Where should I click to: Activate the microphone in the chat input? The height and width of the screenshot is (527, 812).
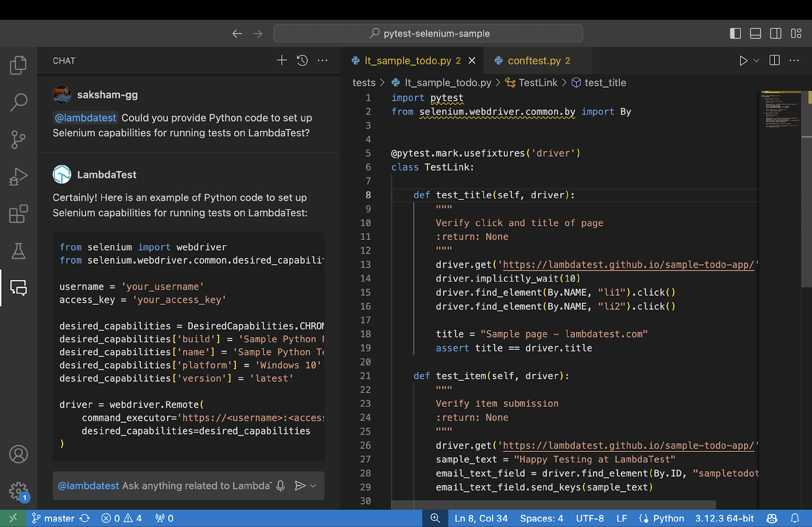point(280,485)
